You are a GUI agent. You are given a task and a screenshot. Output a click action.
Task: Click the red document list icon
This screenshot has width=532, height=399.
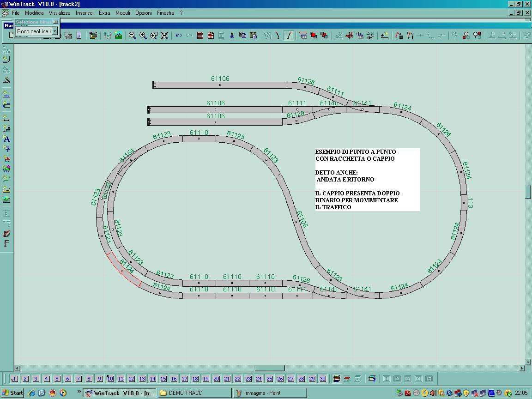point(200,35)
